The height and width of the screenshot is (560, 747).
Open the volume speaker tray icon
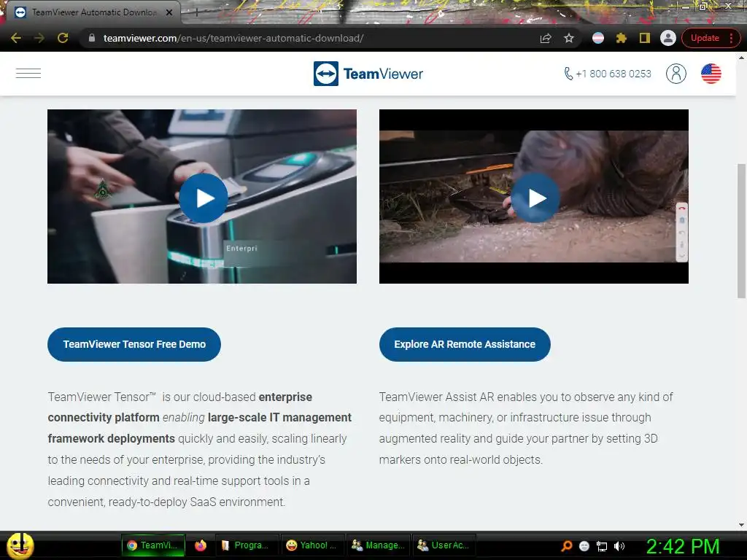[619, 546]
